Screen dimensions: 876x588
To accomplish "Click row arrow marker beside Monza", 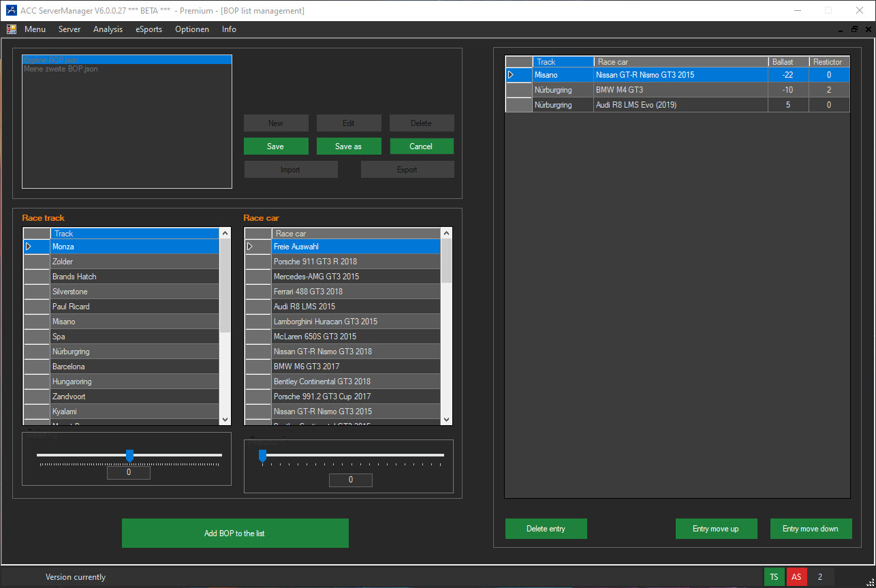I will (x=29, y=247).
